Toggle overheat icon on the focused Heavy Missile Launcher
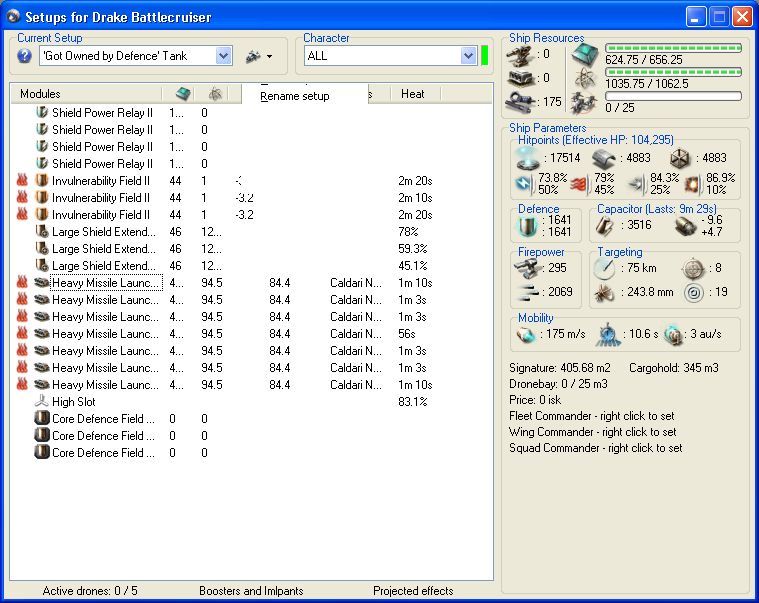The width and height of the screenshot is (759, 603). click(22, 283)
